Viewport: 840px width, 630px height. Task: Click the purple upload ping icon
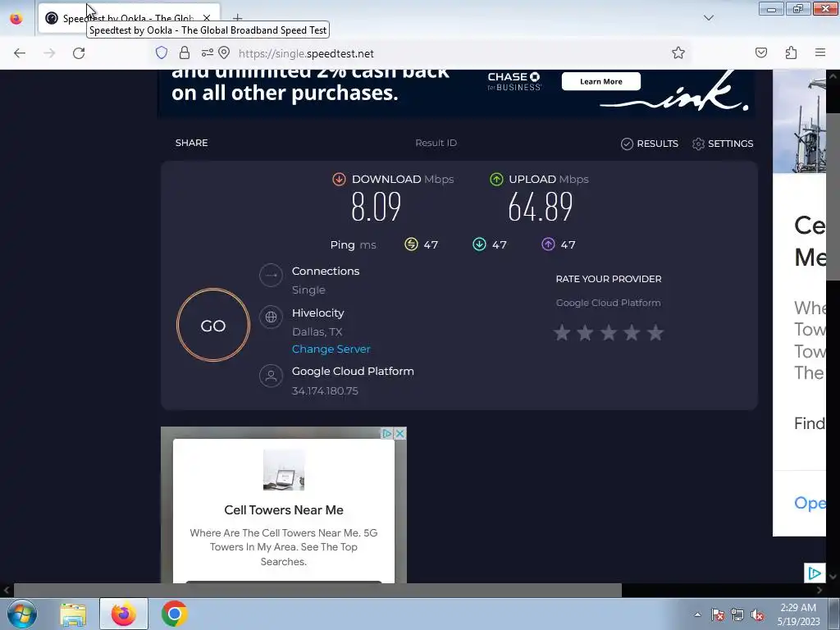548,244
